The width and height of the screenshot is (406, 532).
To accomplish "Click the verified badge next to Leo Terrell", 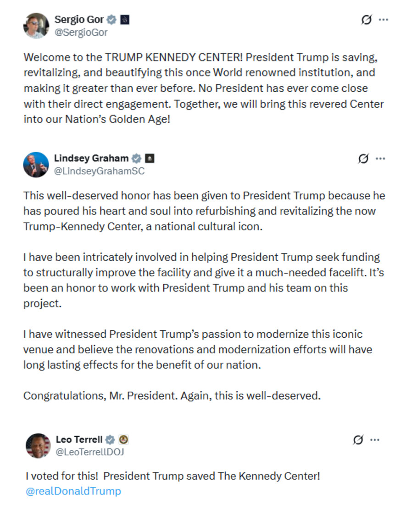I will 110,439.
